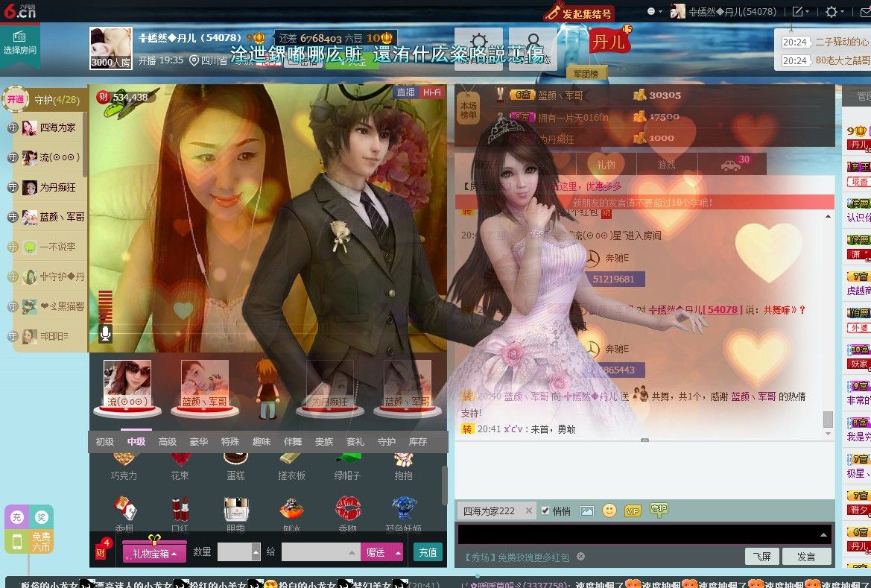Switch to the 贵族 gift tab
Viewport: 871px width, 588px height.
324,441
